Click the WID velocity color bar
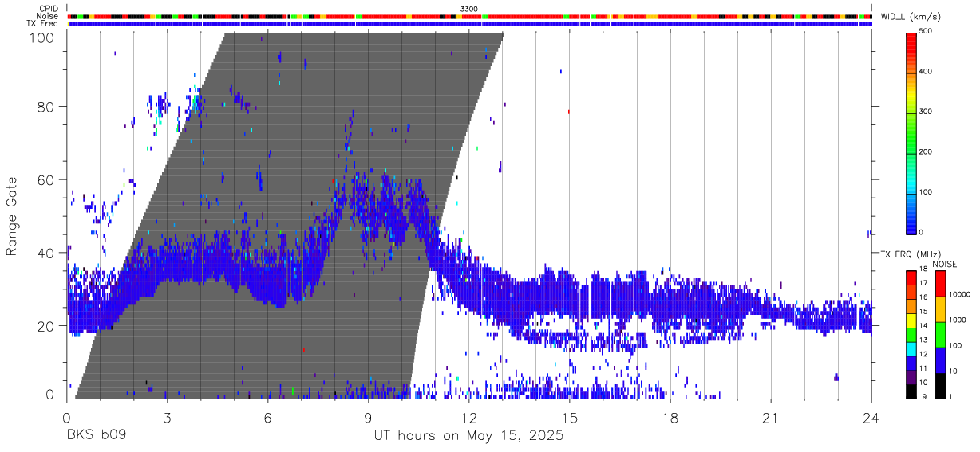Image resolution: width=980 pixels, height=452 pixels. click(x=911, y=132)
